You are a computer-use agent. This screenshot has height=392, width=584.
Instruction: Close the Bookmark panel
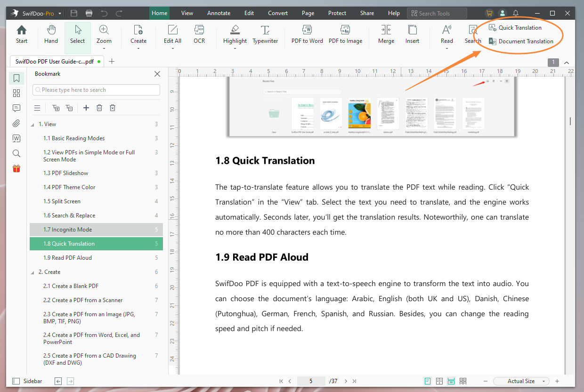point(157,74)
